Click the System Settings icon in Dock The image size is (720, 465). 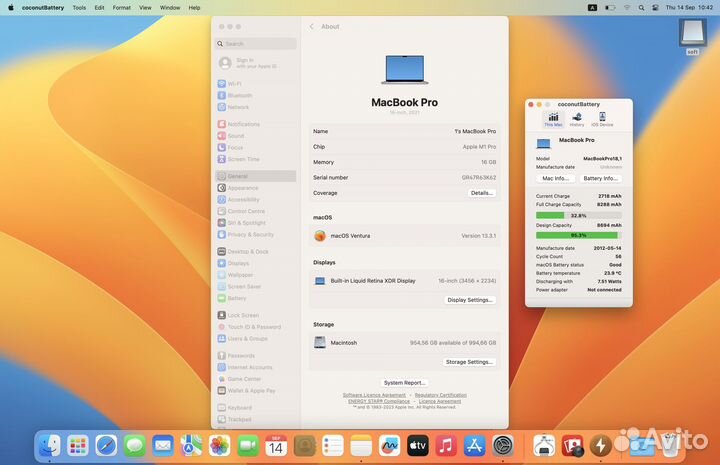coord(503,445)
